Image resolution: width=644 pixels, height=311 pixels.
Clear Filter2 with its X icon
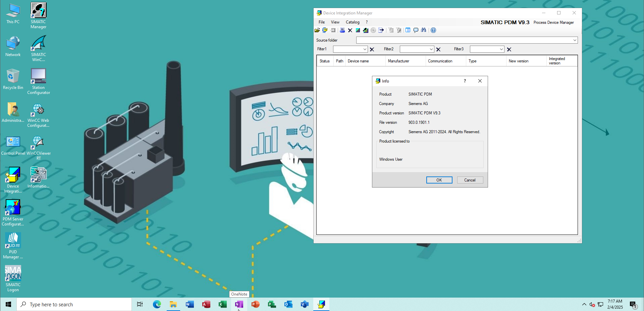pyautogui.click(x=438, y=49)
